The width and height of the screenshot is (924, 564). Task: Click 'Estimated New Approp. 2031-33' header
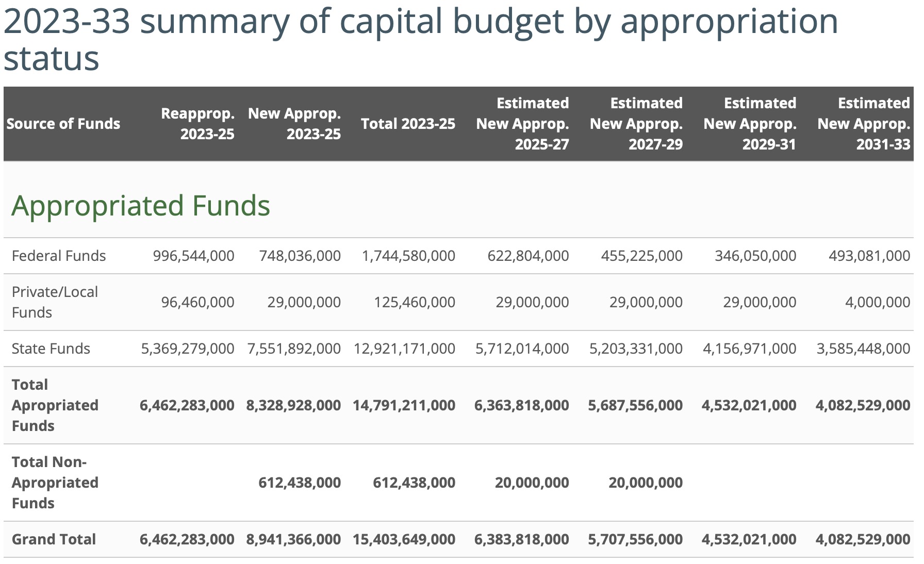point(864,124)
